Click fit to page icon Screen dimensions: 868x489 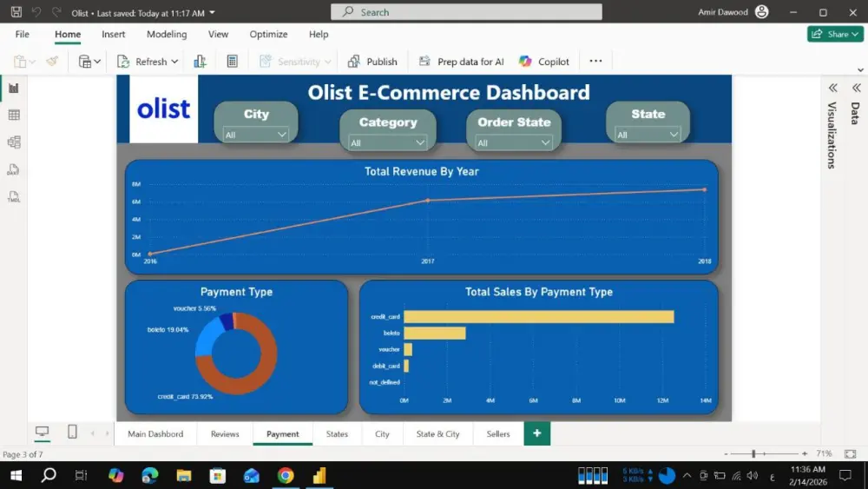point(851,453)
